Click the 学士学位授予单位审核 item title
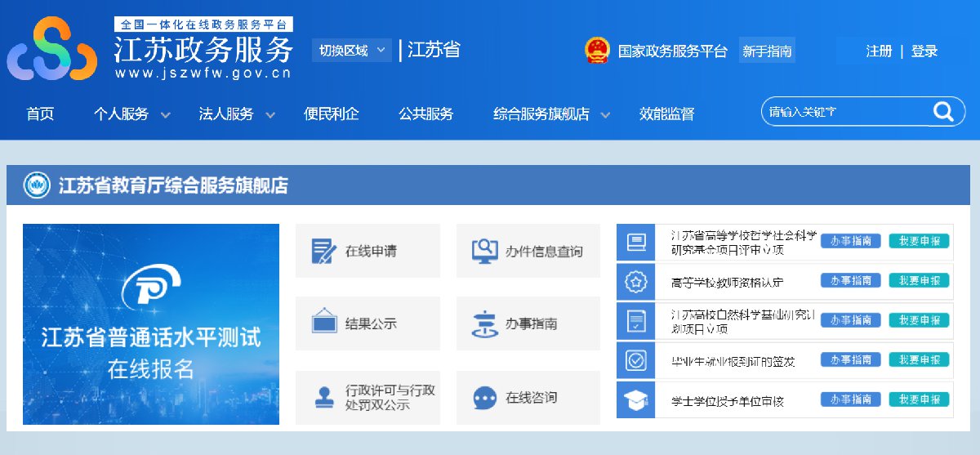Screen dimensions: 980x455 (x=727, y=401)
